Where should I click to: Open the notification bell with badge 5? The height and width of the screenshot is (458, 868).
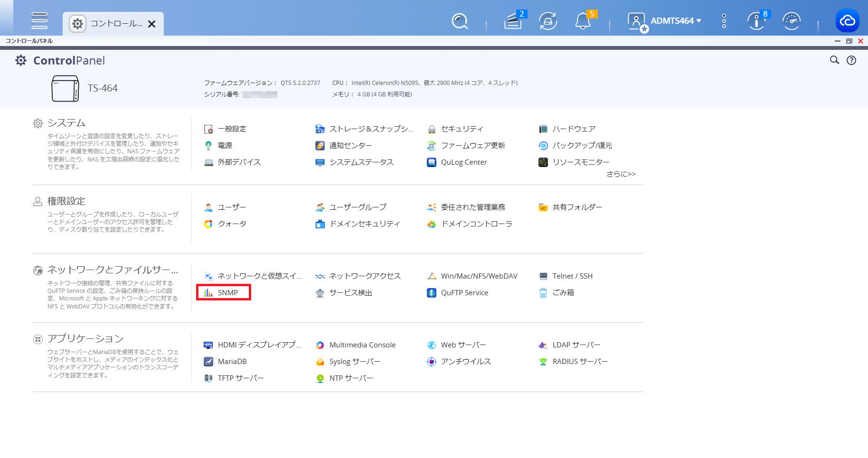pos(583,21)
